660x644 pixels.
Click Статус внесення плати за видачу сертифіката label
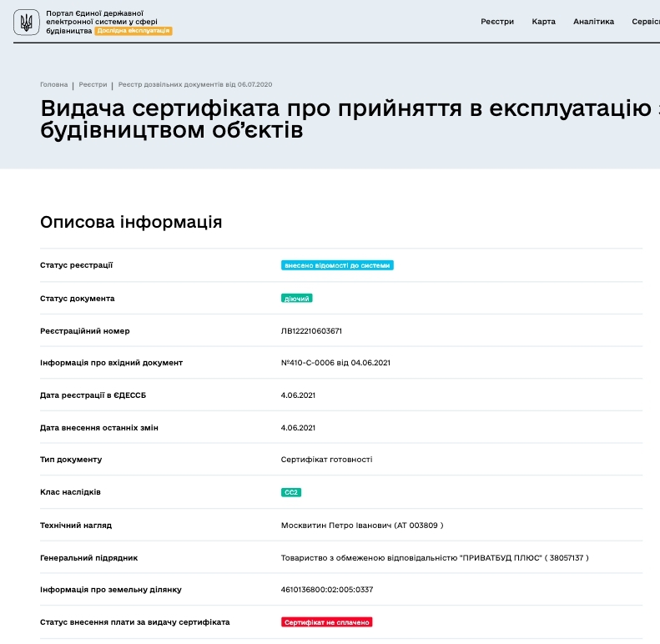coord(134,622)
